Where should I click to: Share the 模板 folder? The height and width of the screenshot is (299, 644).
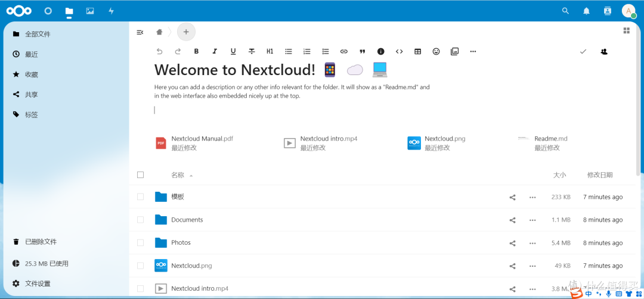point(513,197)
